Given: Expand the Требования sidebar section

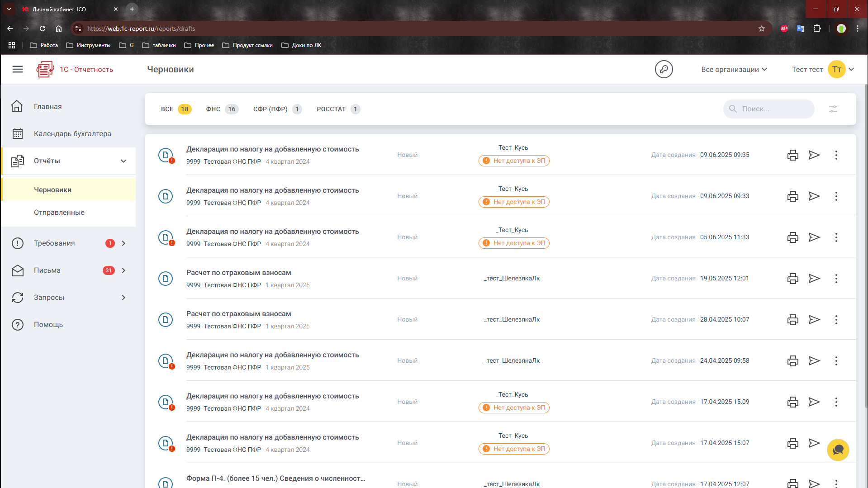Looking at the screenshot, I should [x=123, y=243].
